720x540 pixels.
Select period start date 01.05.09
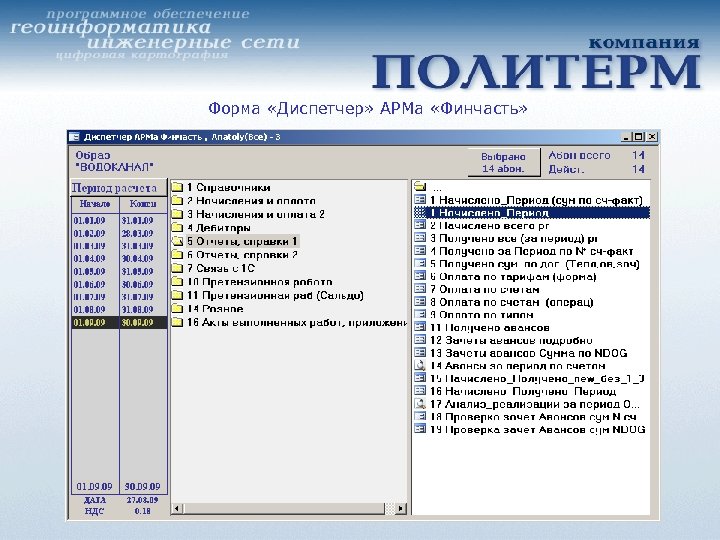pyautogui.click(x=90, y=271)
